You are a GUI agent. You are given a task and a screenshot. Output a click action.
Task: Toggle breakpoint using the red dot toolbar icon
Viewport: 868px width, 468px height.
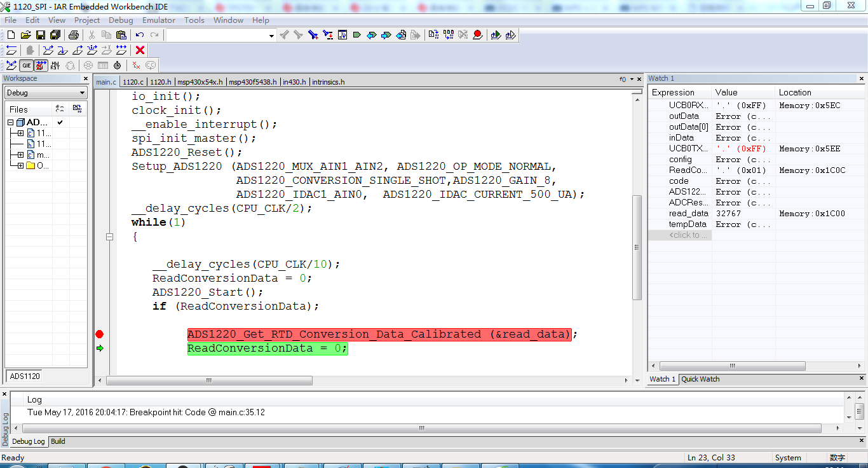pos(478,35)
